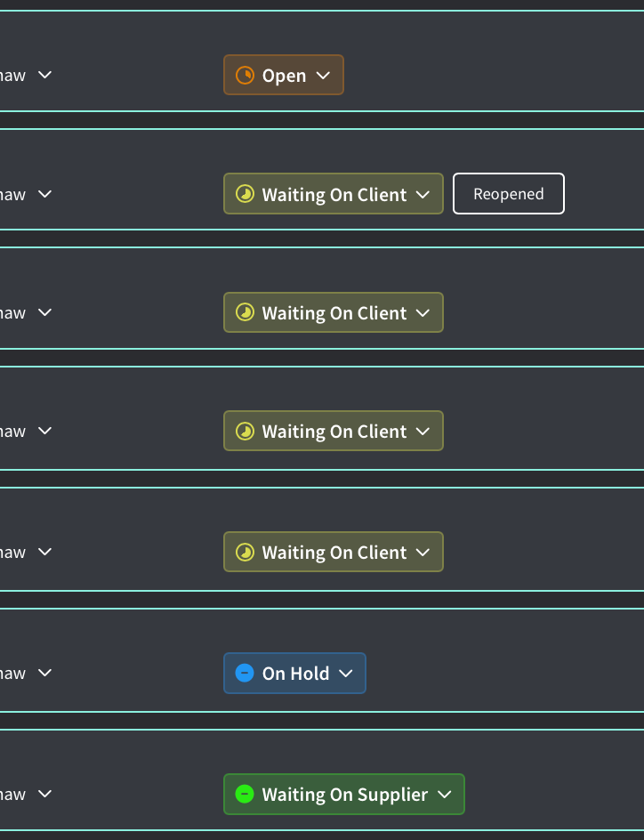Click the Open status label
The height and width of the screenshot is (840, 644).
pyautogui.click(x=284, y=76)
